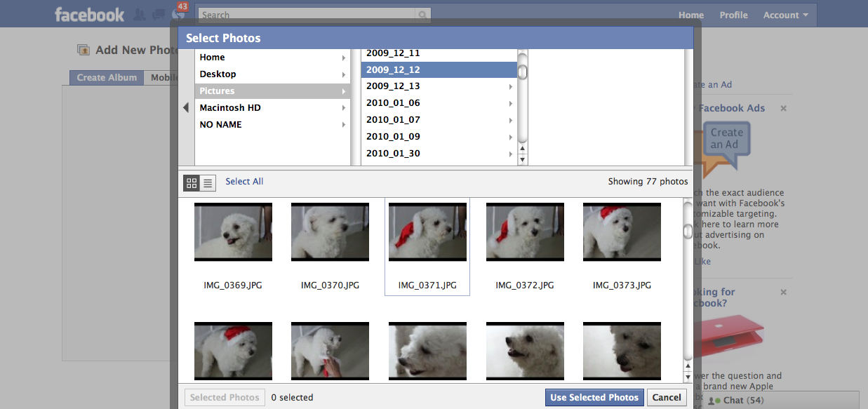The width and height of the screenshot is (868, 409).
Task: Go to Home in the navigation bar
Action: (x=690, y=15)
